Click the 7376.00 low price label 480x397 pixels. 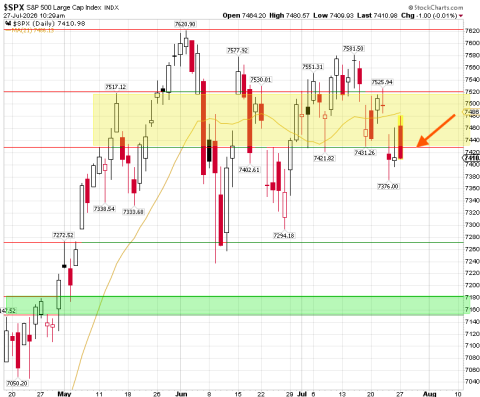click(388, 186)
